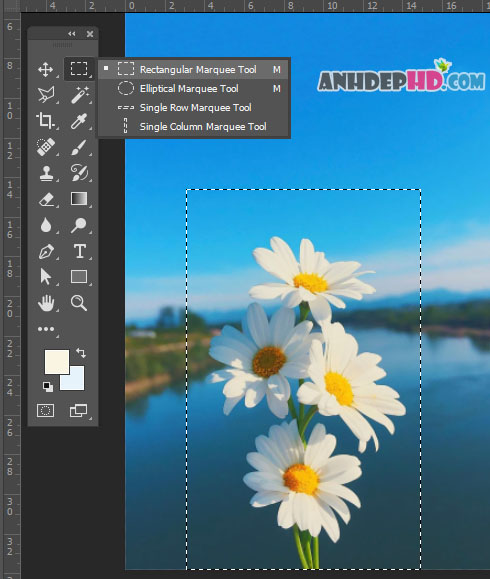This screenshot has height=579, width=490.
Task: Select the Move tool
Action: pos(45,69)
